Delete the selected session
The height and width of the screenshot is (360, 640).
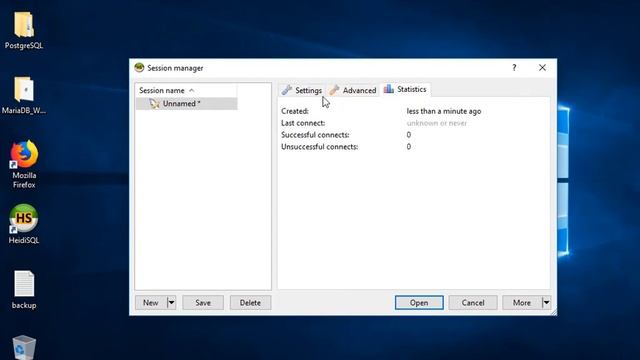click(250, 302)
